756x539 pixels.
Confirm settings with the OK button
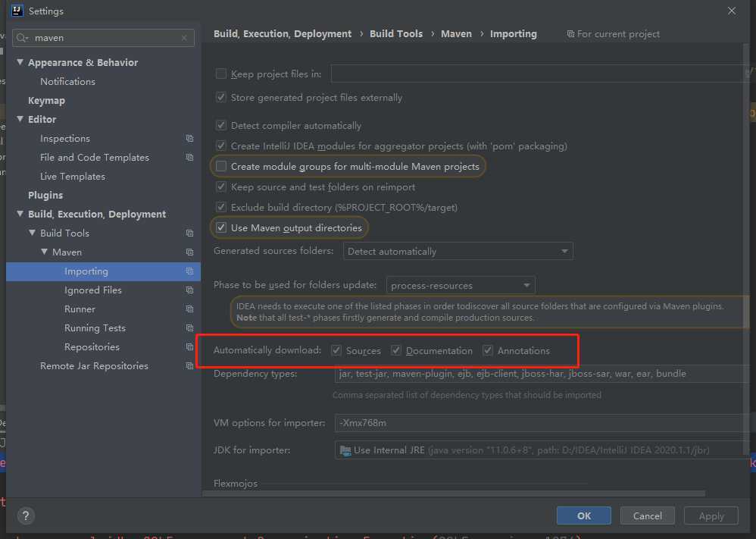coord(583,515)
